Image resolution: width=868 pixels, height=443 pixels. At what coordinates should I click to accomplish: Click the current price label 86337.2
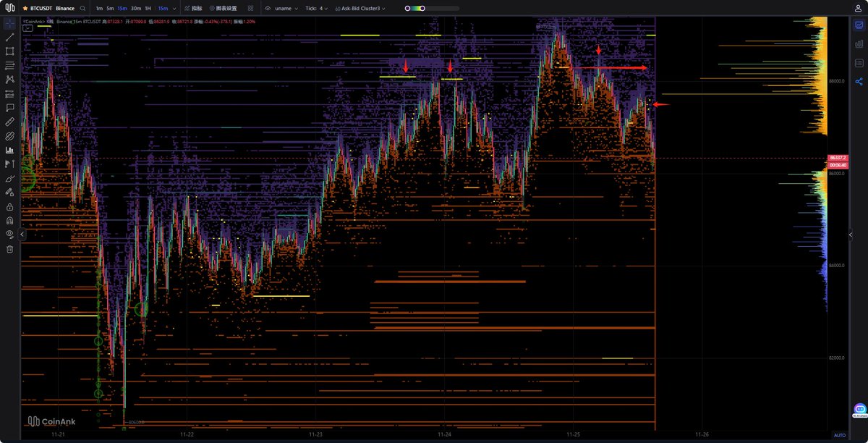[838, 158]
